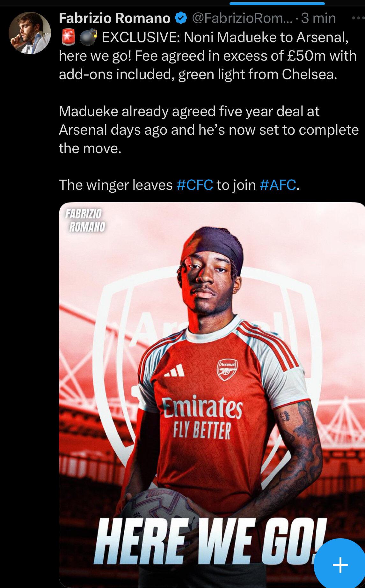This screenshot has width=365, height=588.
Task: Click the red siren emoji
Action: click(x=68, y=37)
